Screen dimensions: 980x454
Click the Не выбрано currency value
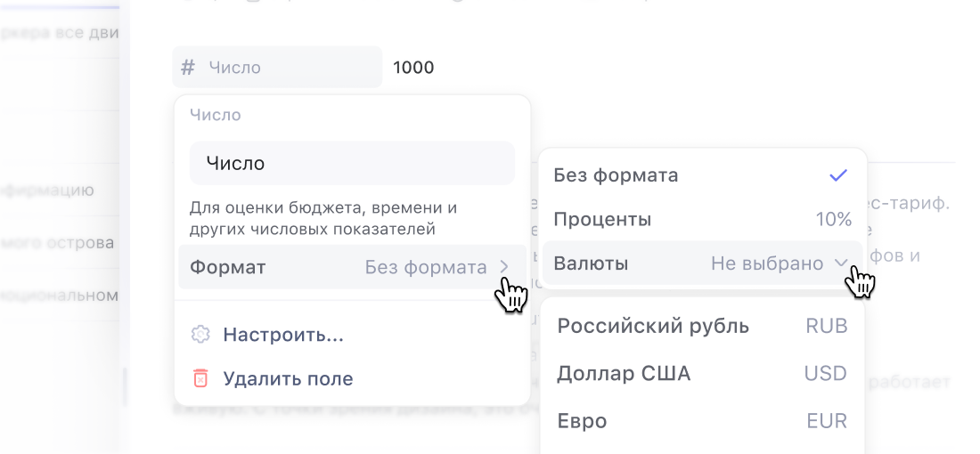(767, 263)
